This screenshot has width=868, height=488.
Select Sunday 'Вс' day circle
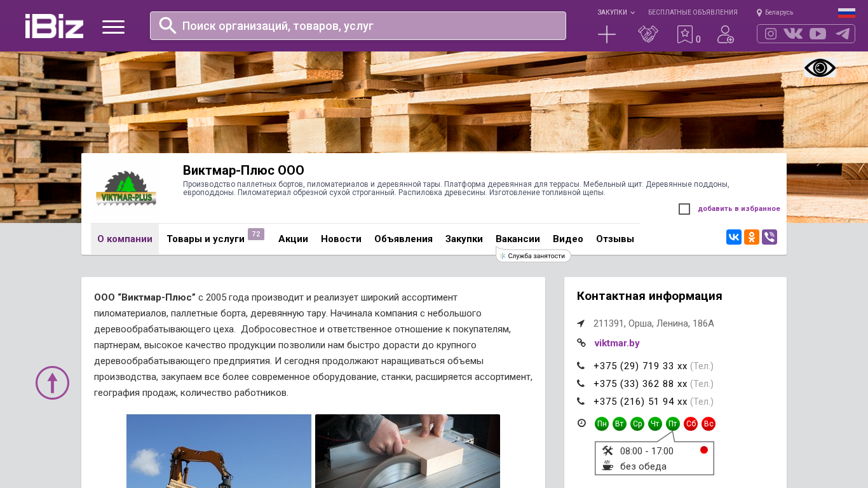(709, 424)
